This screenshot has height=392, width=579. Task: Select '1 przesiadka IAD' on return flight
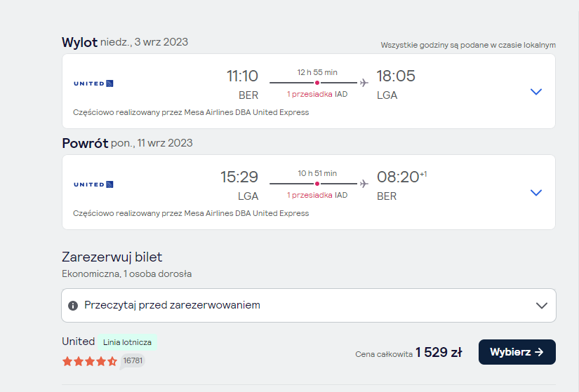click(x=317, y=195)
